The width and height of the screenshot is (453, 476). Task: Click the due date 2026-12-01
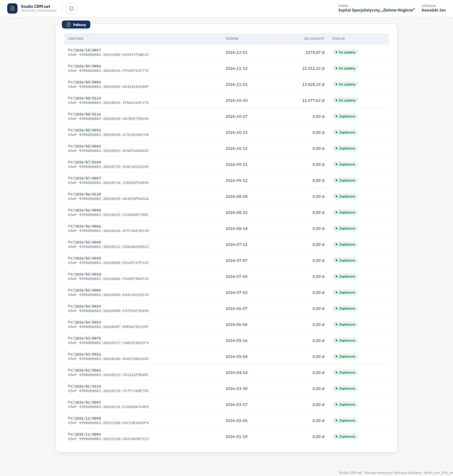pos(236,52)
